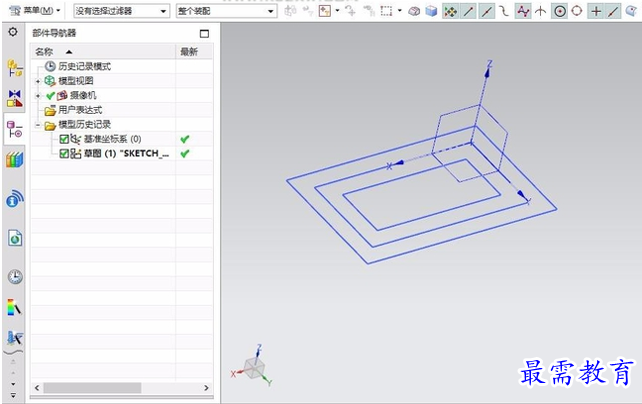Toggle the Arc Center snap icon
This screenshot has height=404, width=642.
point(560,11)
